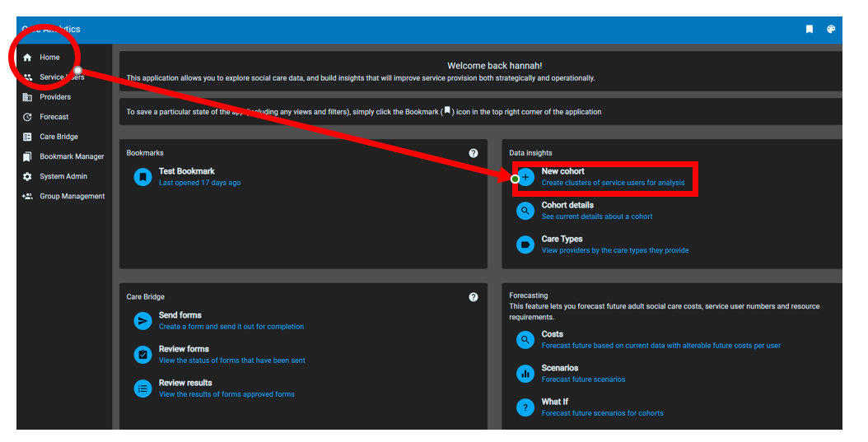This screenshot has width=868, height=442.
Task: Click the System Admin gear icon
Action: coord(27,177)
